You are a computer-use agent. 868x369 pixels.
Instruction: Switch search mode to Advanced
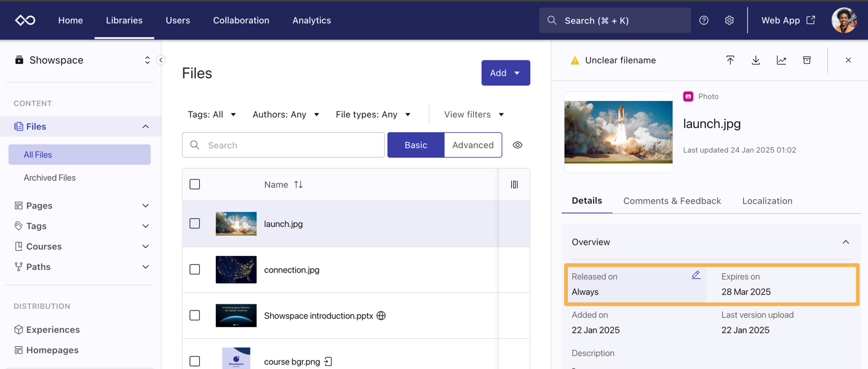473,145
